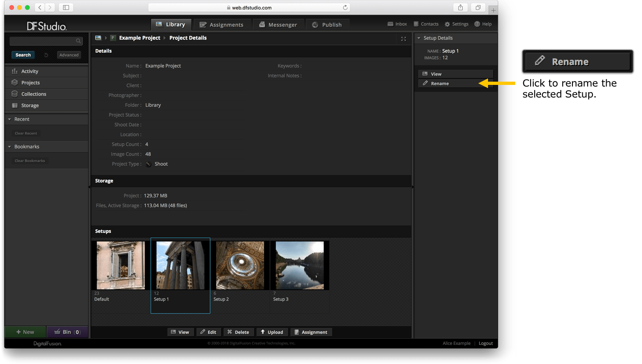This screenshot has height=364, width=642.
Task: Click the Upload button
Action: click(272, 332)
